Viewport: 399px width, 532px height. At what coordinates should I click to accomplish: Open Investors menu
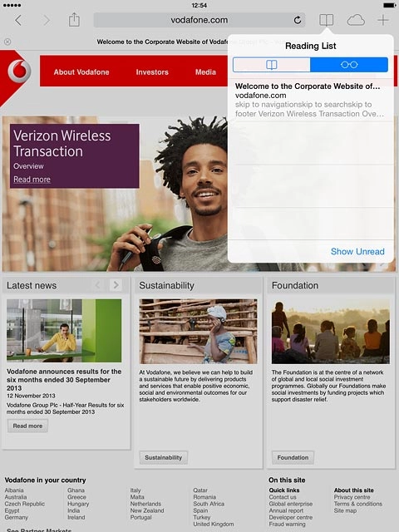point(152,72)
